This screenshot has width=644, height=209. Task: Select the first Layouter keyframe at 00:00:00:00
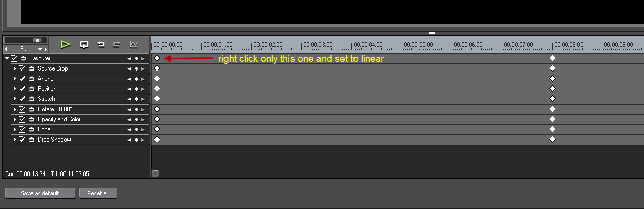[x=157, y=58]
